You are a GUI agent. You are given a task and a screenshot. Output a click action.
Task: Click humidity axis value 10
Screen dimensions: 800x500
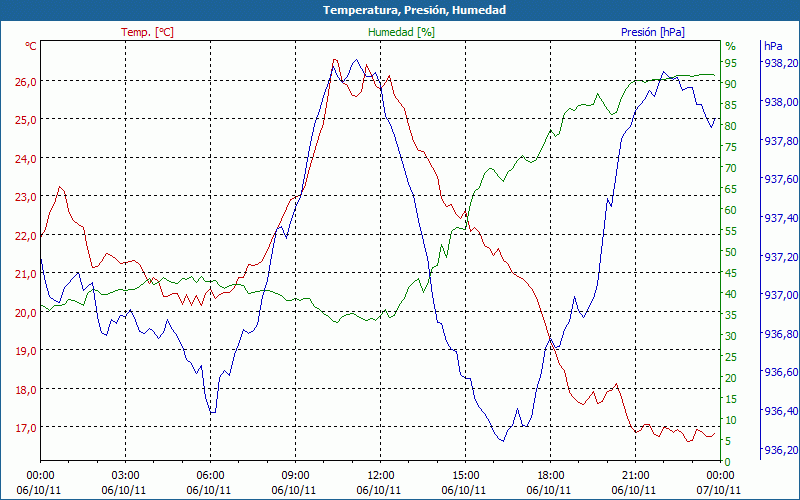click(731, 420)
